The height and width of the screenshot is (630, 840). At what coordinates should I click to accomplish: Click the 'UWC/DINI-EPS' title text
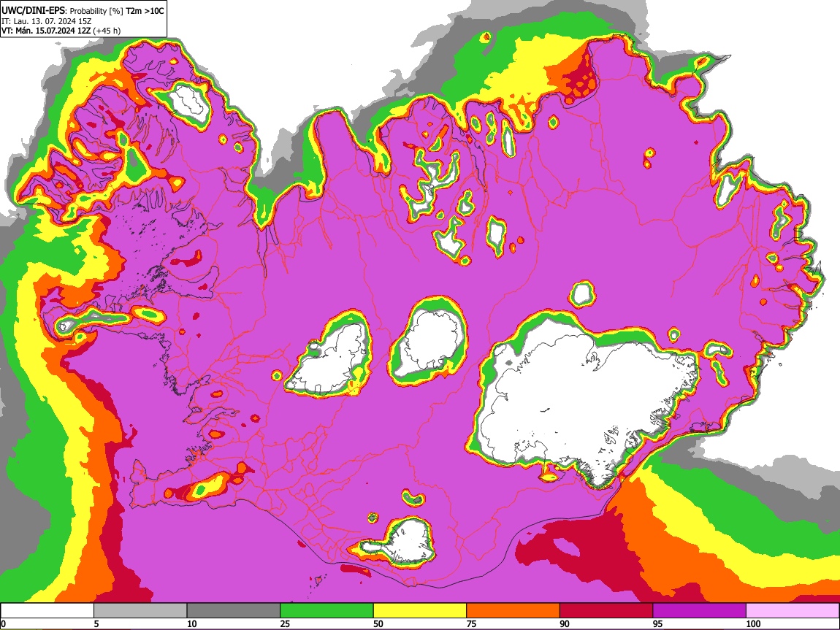click(x=33, y=11)
